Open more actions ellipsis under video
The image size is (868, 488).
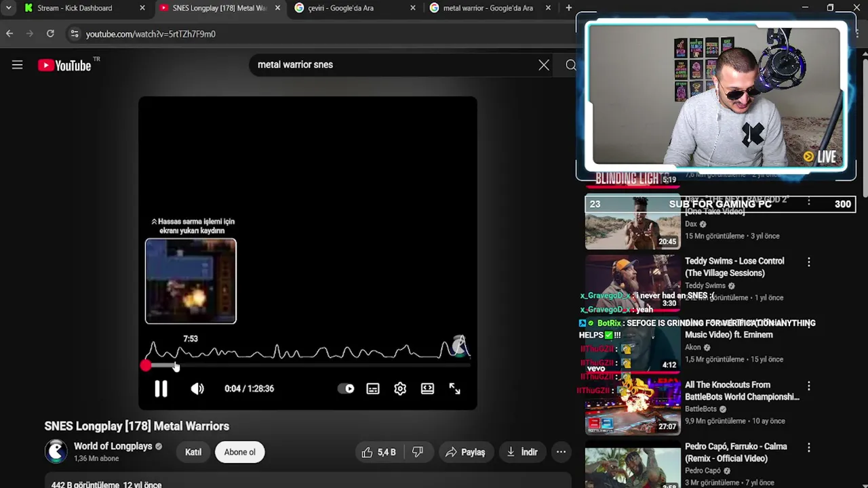tap(561, 452)
